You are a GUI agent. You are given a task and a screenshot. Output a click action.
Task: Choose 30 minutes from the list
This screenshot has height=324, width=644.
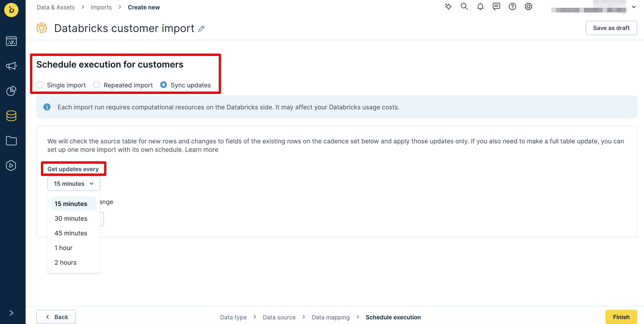pos(73,218)
